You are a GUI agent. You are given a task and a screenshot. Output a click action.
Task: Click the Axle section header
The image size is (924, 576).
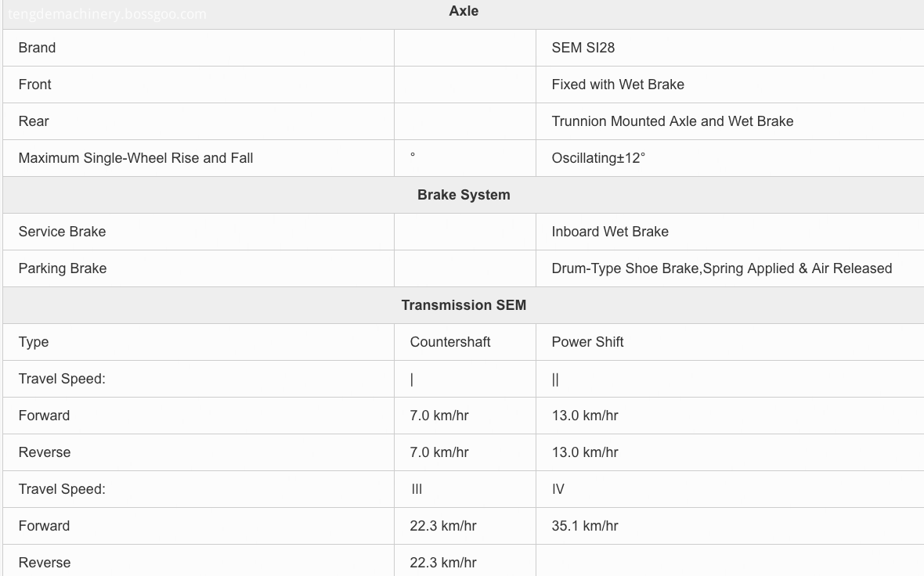click(464, 11)
